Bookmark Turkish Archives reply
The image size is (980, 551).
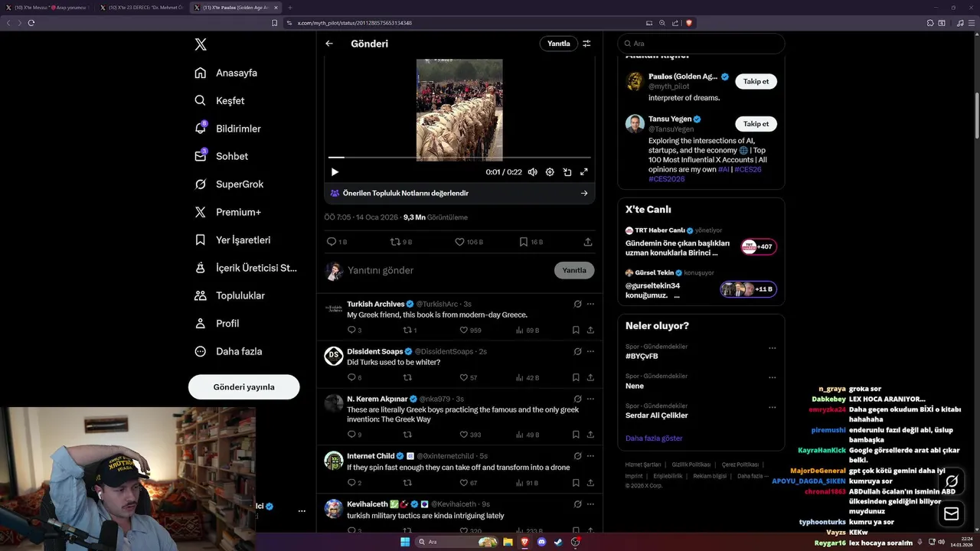(x=576, y=331)
